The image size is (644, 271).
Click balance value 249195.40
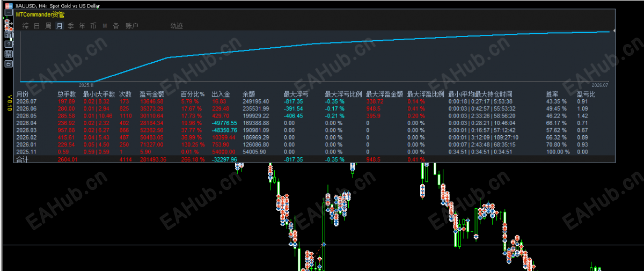tap(256, 101)
